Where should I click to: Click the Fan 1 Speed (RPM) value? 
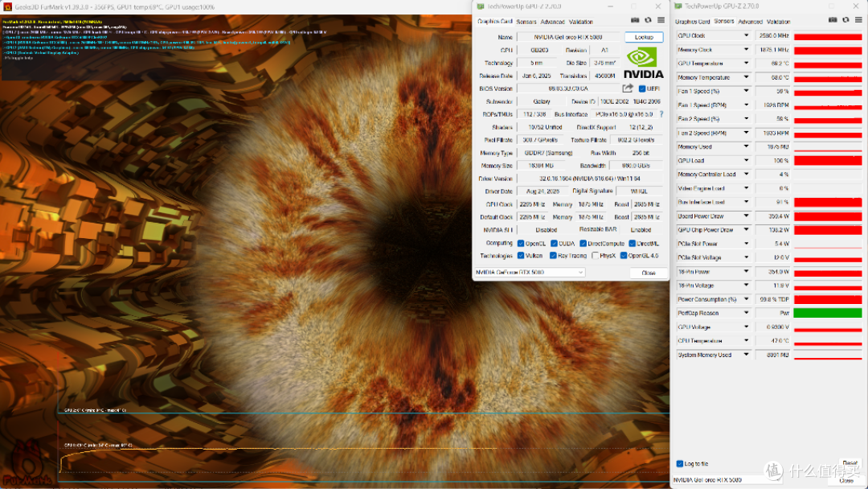tap(772, 105)
